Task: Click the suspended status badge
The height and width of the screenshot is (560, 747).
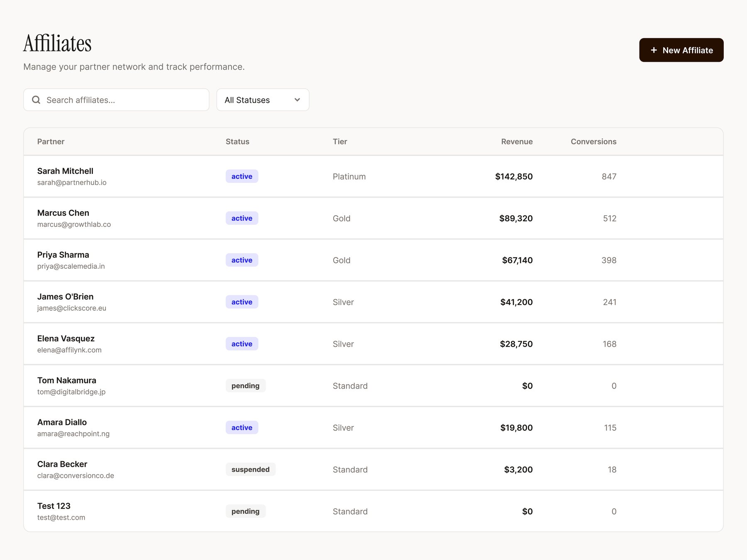Action: pyautogui.click(x=251, y=470)
